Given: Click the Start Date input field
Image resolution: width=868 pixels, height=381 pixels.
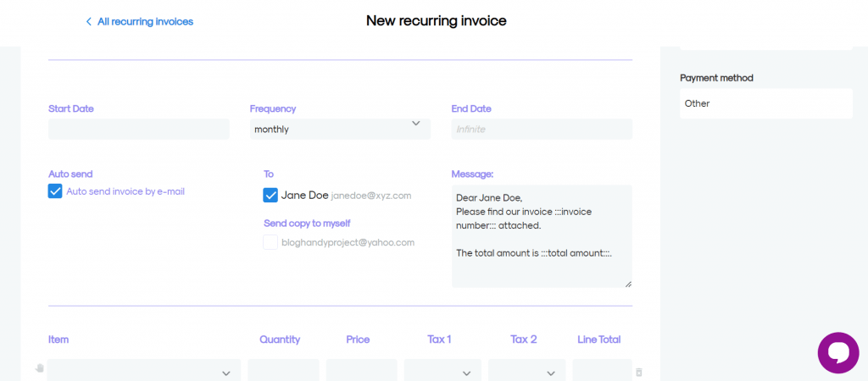Looking at the screenshot, I should point(139,129).
